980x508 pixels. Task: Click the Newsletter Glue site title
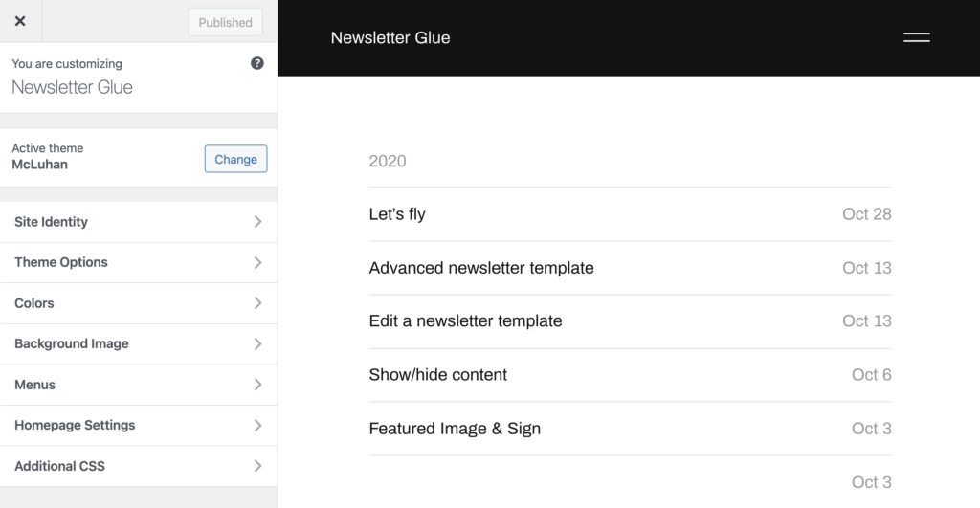pos(390,38)
